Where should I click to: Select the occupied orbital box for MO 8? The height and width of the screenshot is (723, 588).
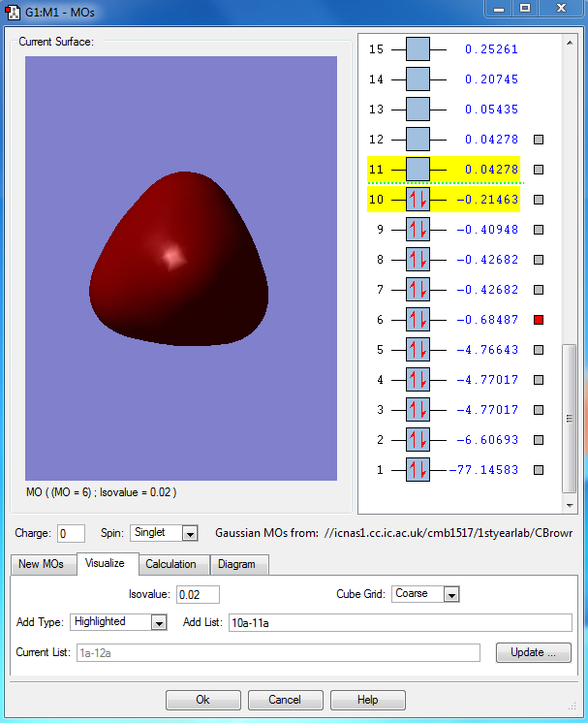[418, 260]
